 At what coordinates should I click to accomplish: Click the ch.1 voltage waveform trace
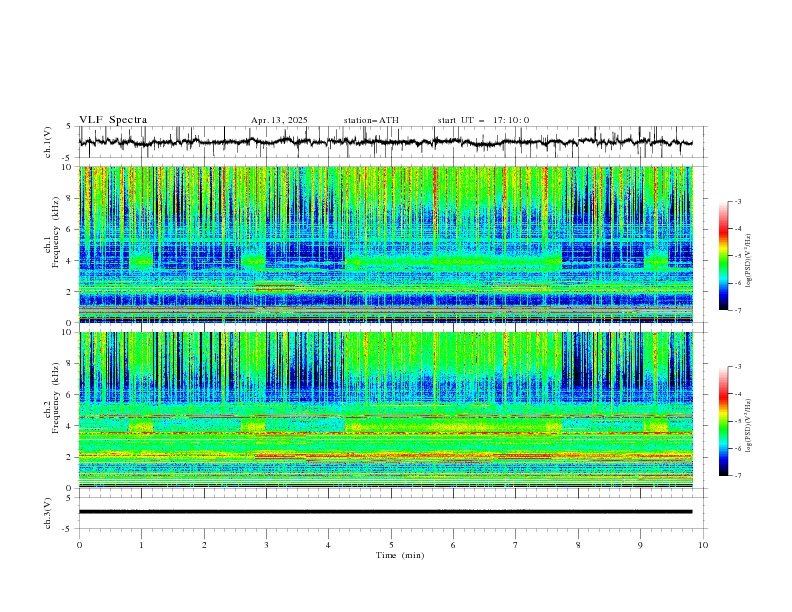[x=385, y=142]
